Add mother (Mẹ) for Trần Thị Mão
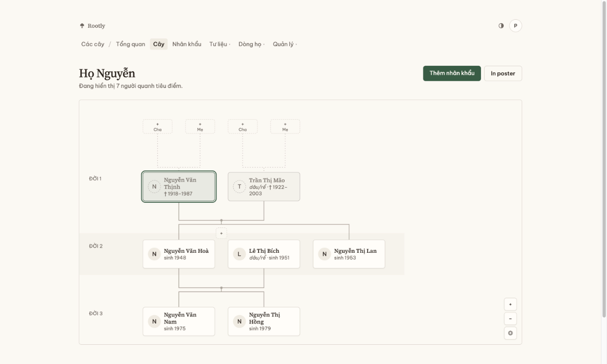607x364 pixels. (x=285, y=126)
